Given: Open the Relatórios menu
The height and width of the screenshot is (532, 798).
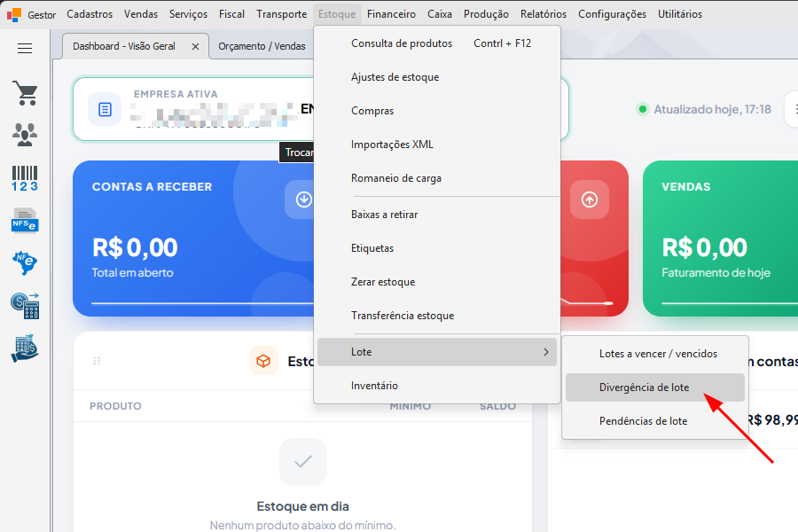Looking at the screenshot, I should point(543,14).
